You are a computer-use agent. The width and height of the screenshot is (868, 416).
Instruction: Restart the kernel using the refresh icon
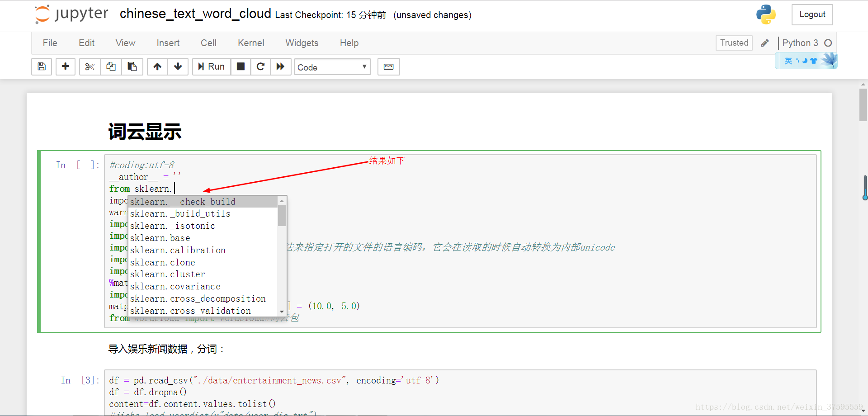(260, 66)
